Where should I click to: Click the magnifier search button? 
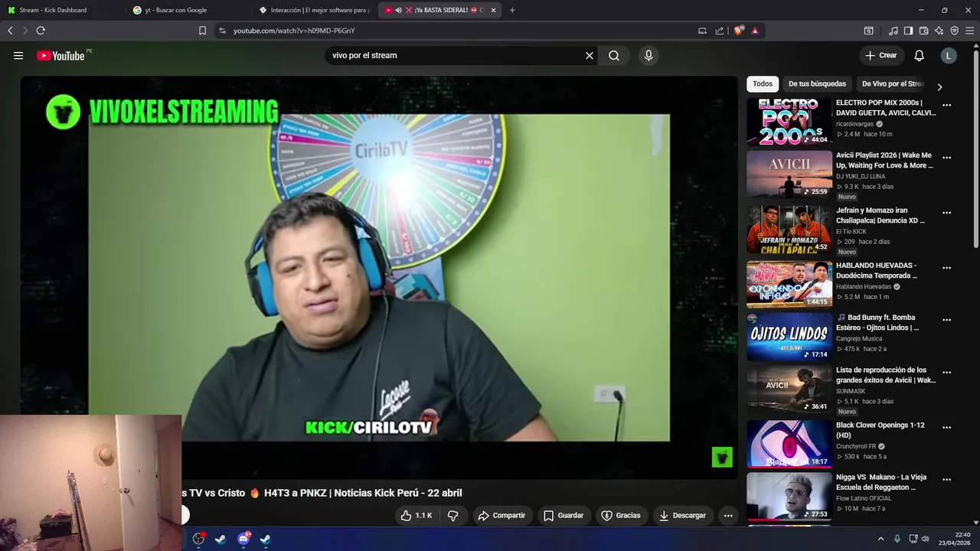click(614, 55)
